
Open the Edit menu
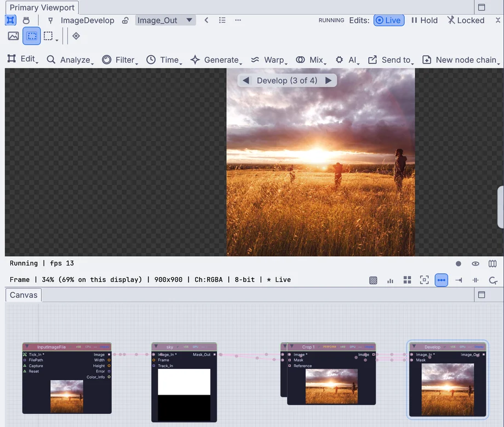click(x=23, y=59)
